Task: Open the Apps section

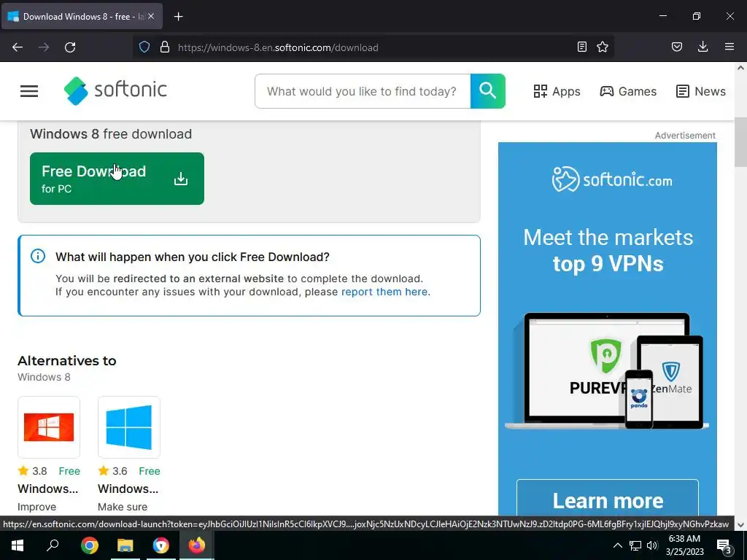Action: (557, 91)
